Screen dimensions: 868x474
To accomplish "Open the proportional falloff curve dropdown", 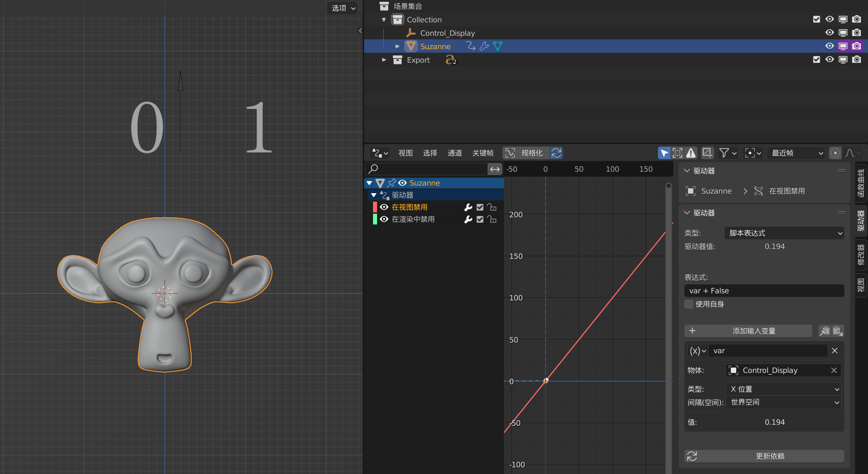I will pyautogui.click(x=853, y=153).
